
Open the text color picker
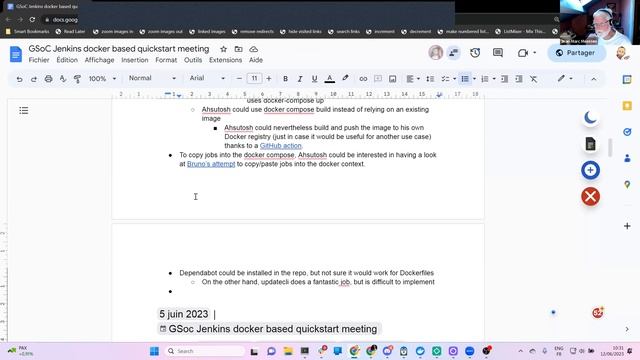pyautogui.click(x=330, y=79)
